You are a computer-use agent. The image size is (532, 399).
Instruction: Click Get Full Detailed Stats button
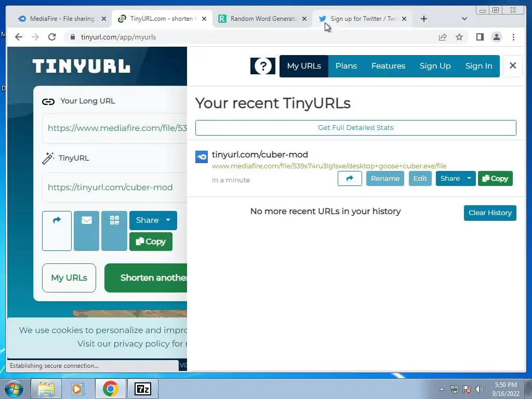click(355, 128)
